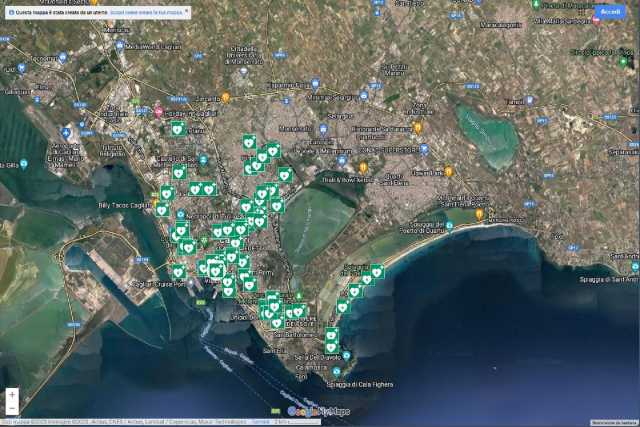Open keyboard shortcuts link at bottom right
The image size is (640, 427).
tap(614, 422)
